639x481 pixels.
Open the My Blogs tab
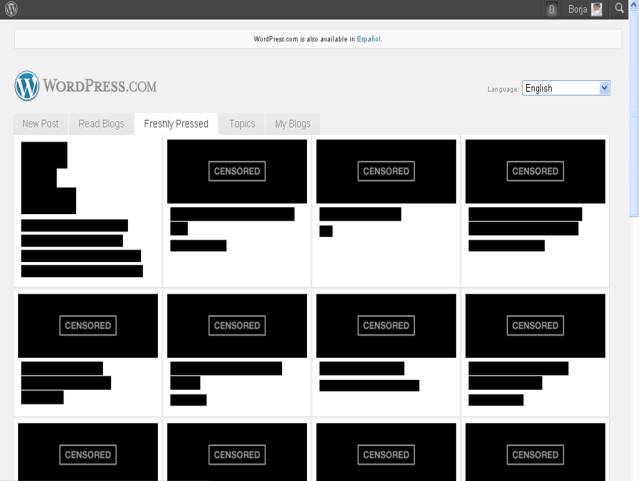click(293, 124)
